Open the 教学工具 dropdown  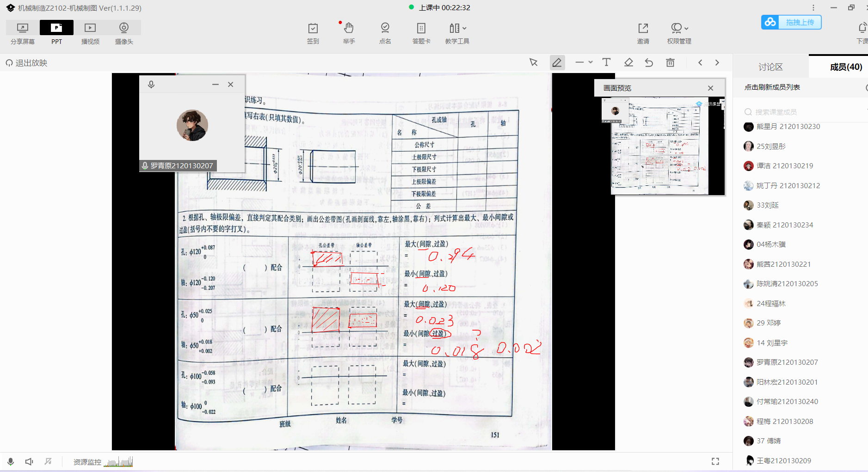457,33
